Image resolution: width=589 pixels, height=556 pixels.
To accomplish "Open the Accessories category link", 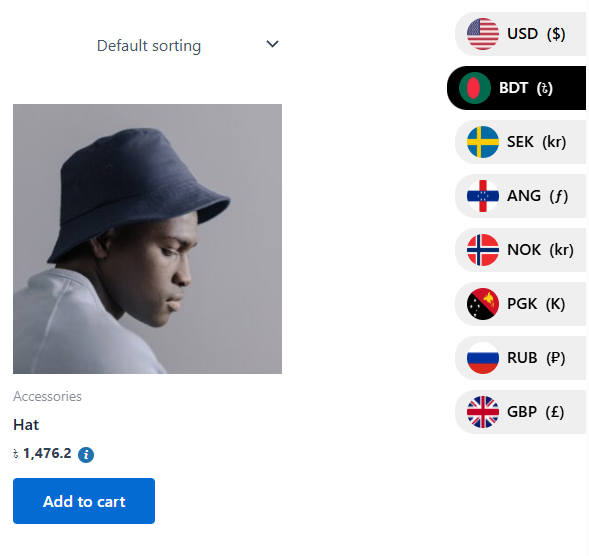I will tap(47, 396).
